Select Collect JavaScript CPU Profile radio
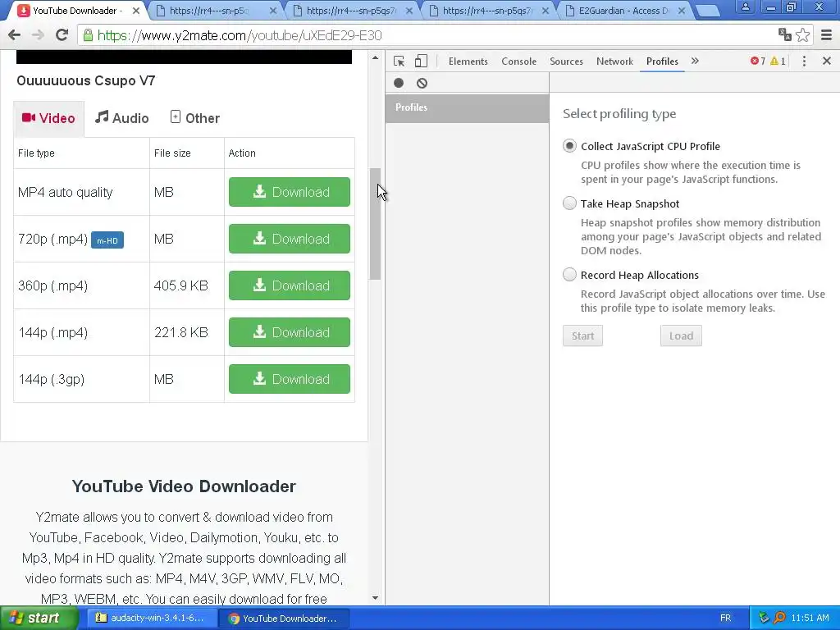The height and width of the screenshot is (630, 840). [569, 146]
